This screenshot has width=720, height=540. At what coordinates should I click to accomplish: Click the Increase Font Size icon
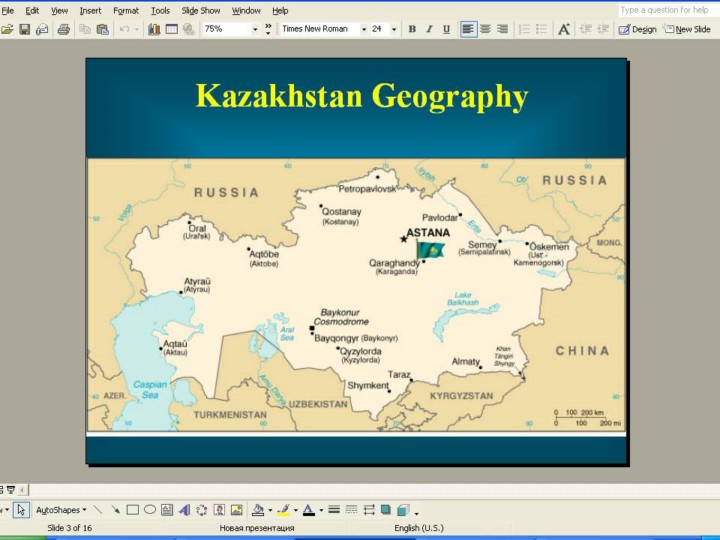(564, 30)
